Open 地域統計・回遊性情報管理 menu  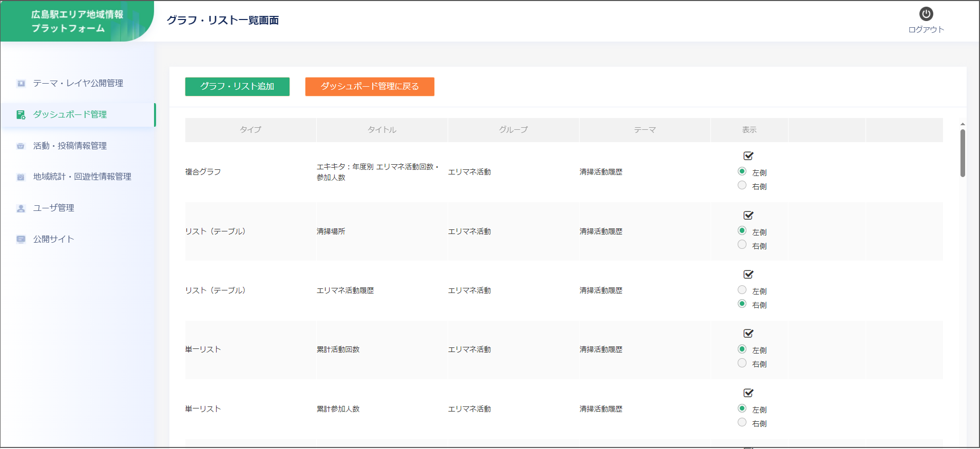(78, 177)
